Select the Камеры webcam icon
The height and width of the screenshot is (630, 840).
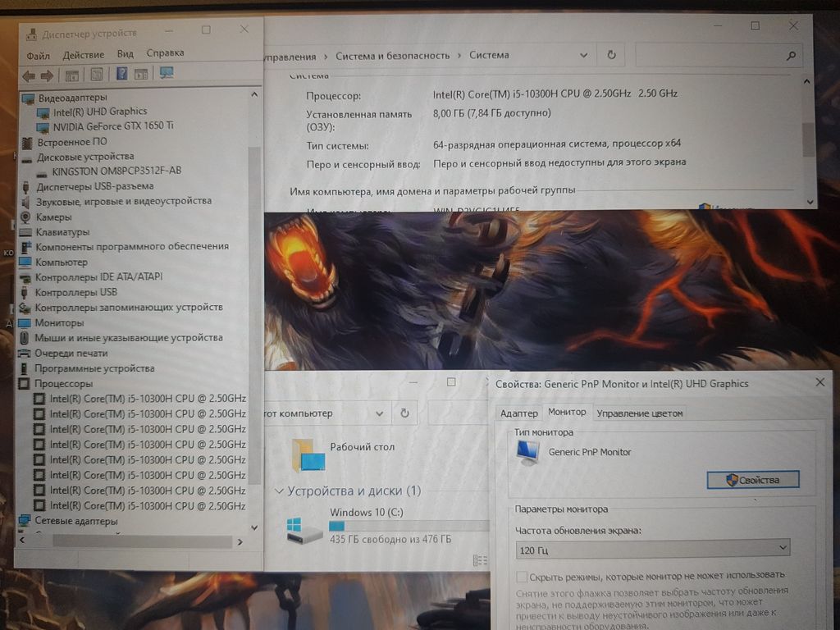(x=25, y=217)
